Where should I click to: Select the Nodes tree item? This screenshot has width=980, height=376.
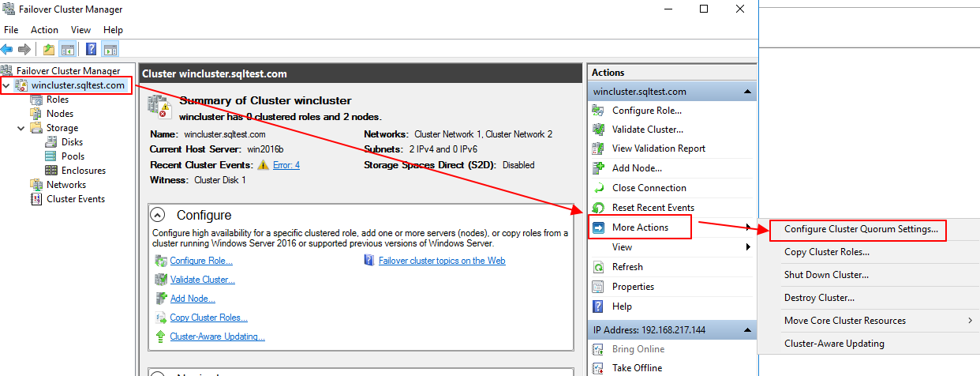tap(60, 114)
